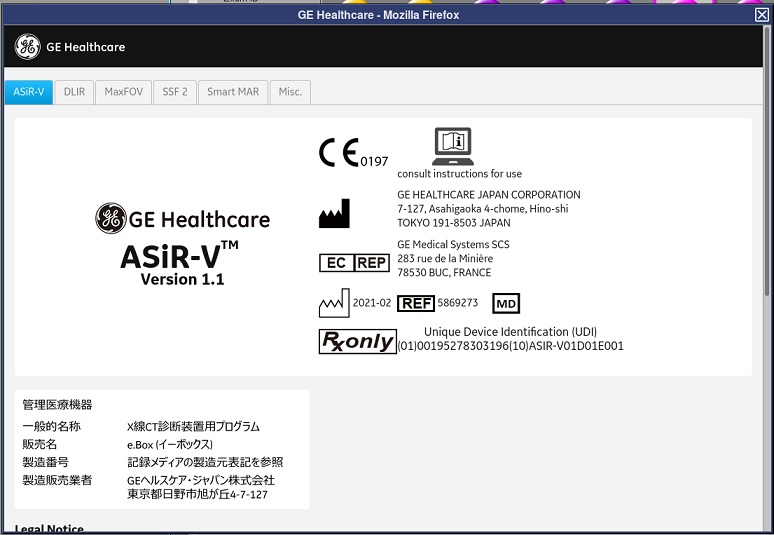Click the Legal Notice heading
The image size is (774, 535).
pos(49,528)
